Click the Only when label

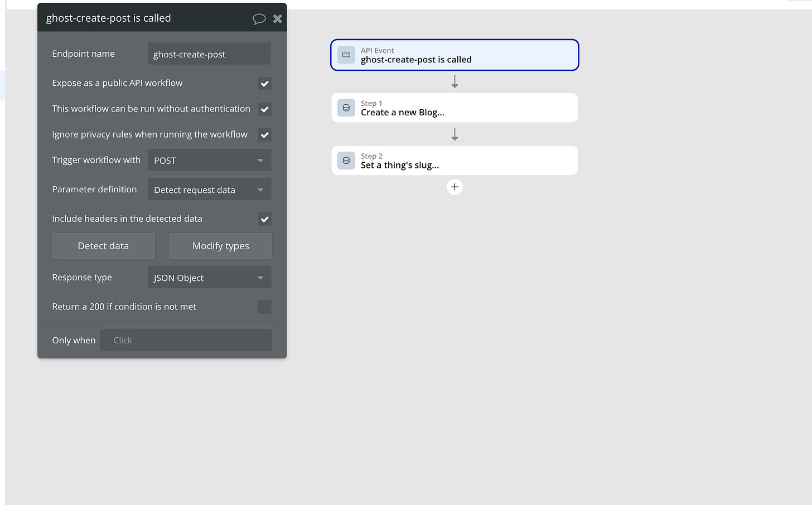pos(74,340)
